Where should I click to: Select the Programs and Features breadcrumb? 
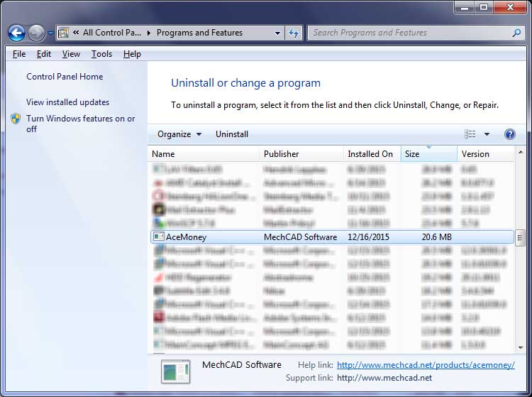[199, 33]
